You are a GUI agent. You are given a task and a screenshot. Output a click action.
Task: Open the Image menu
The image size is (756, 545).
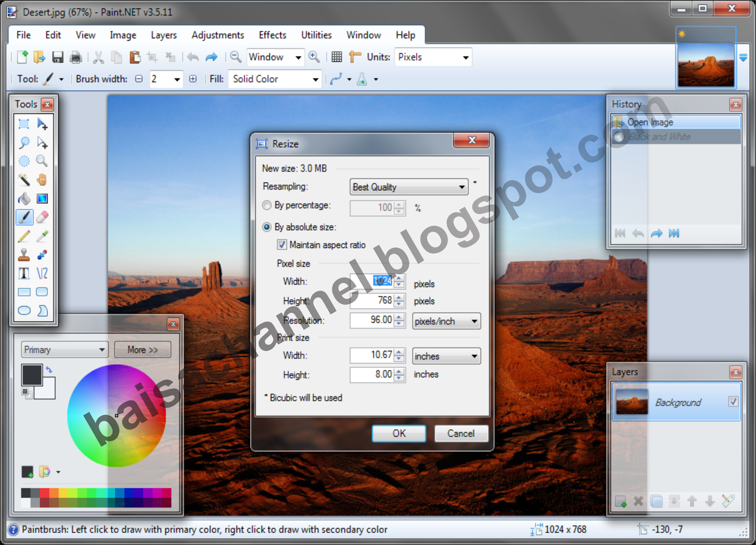click(123, 35)
